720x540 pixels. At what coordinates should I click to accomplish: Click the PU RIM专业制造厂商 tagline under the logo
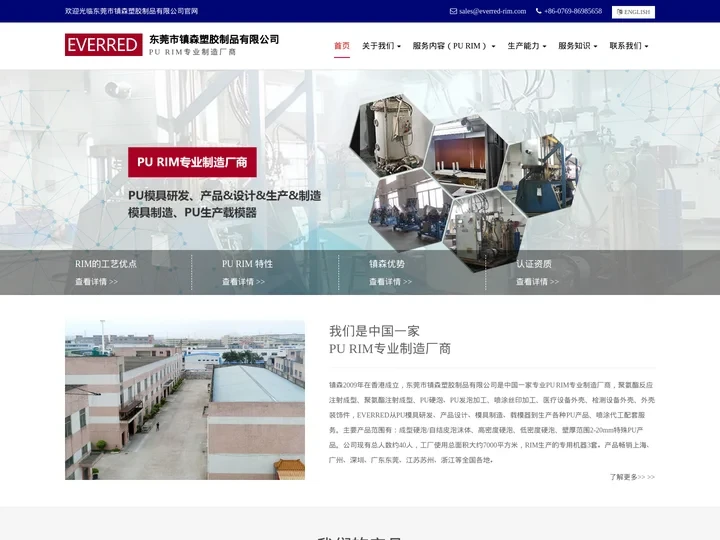pyautogui.click(x=192, y=52)
